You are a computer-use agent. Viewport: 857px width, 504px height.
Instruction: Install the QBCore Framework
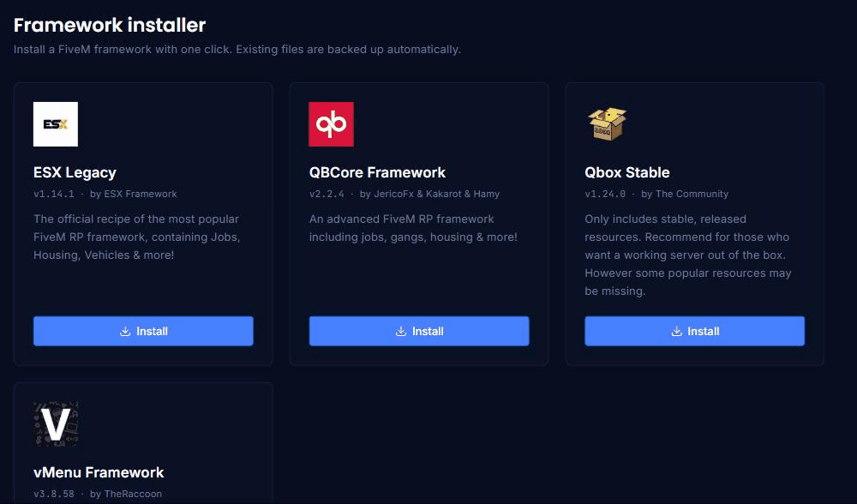tap(419, 331)
